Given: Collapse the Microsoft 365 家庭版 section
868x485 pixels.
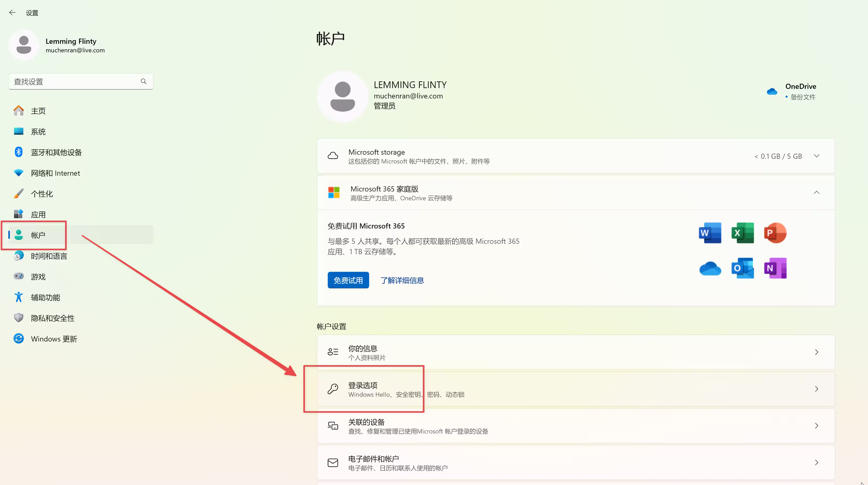Looking at the screenshot, I should (816, 193).
